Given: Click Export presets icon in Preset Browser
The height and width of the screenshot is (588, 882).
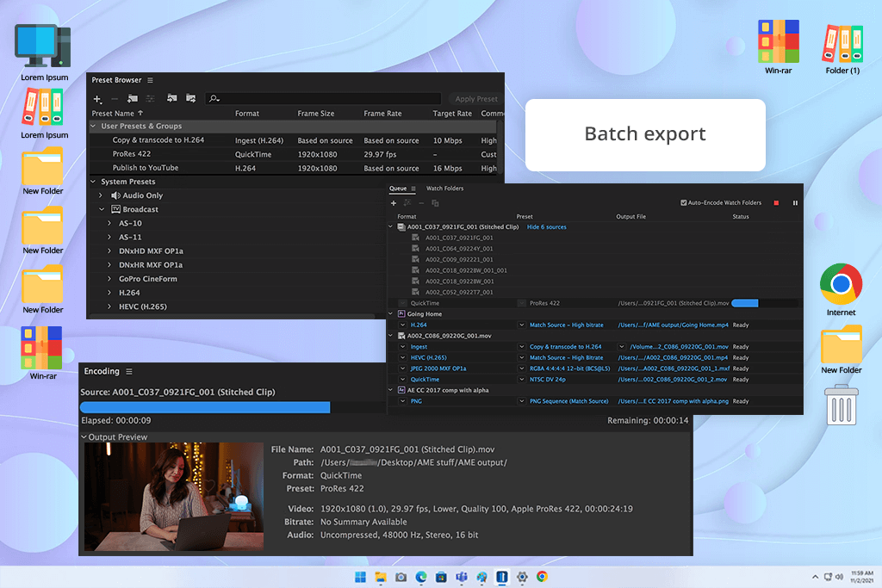Looking at the screenshot, I should click(190, 98).
